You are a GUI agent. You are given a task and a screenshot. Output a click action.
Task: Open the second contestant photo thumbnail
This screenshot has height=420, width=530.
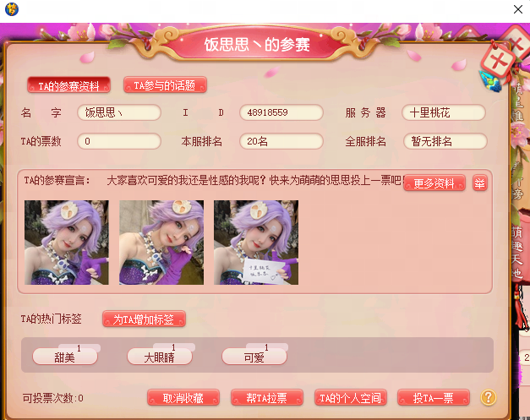pyautogui.click(x=161, y=243)
